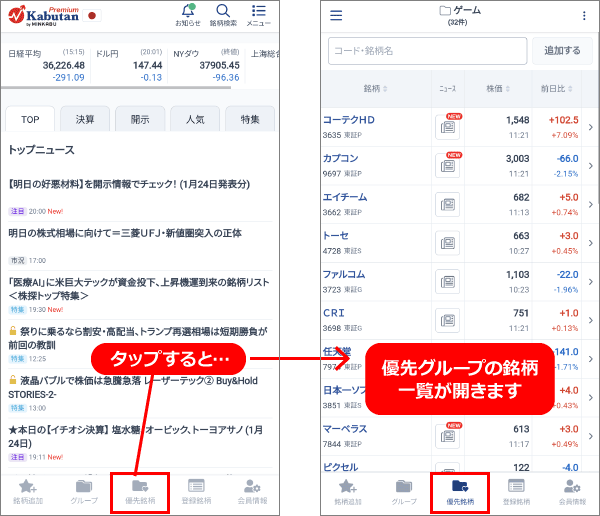Open マーベラス stock link
The height and width of the screenshot is (516, 600).
coord(345,429)
